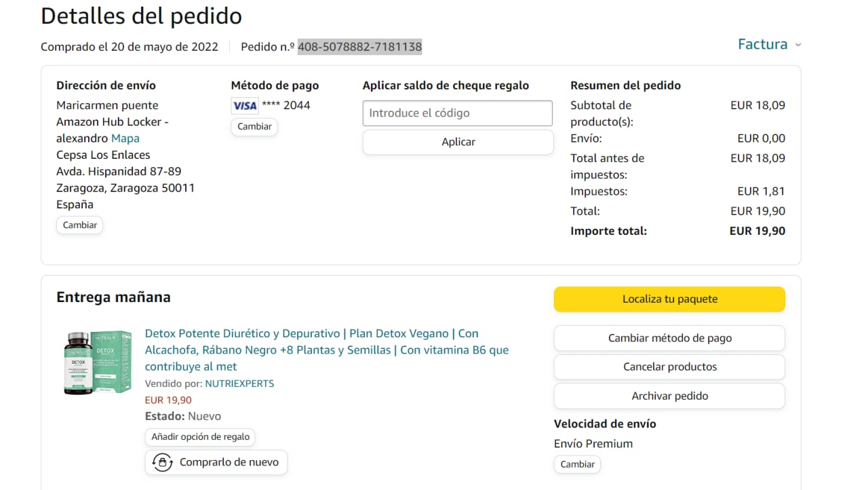
Task: Open the Mapa link for the locker
Action: 125,138
